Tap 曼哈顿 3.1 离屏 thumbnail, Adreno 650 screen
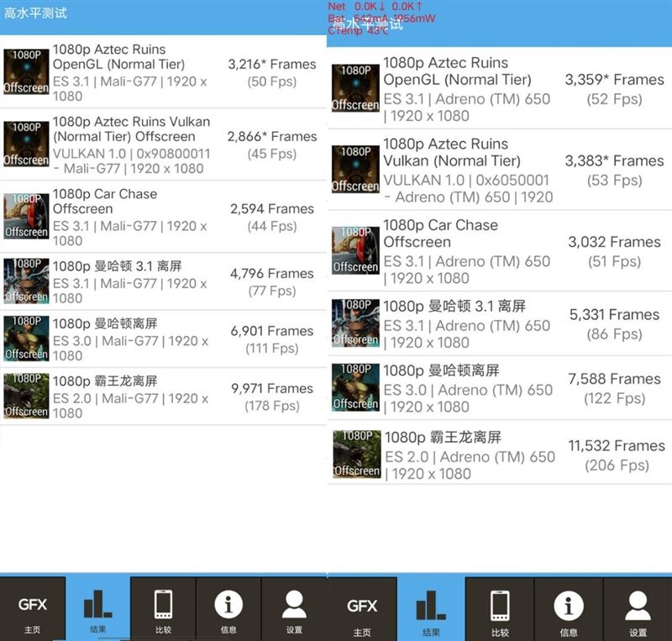Viewport: 672px width, 641px height. (x=355, y=323)
